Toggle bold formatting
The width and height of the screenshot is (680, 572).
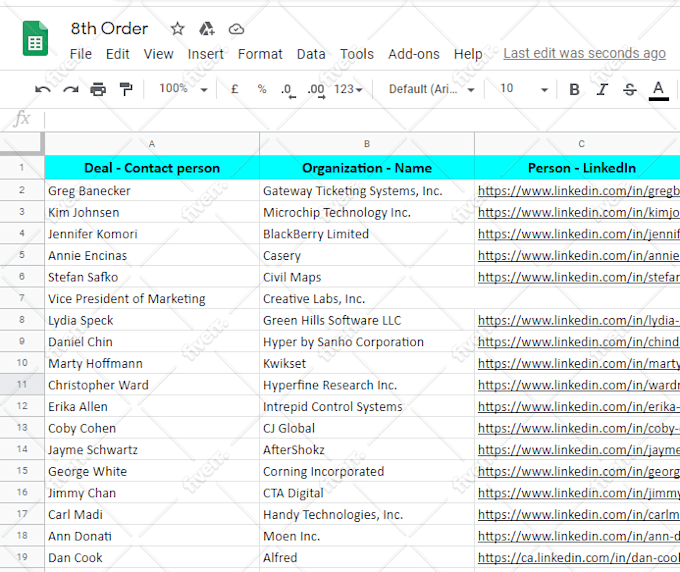(574, 89)
